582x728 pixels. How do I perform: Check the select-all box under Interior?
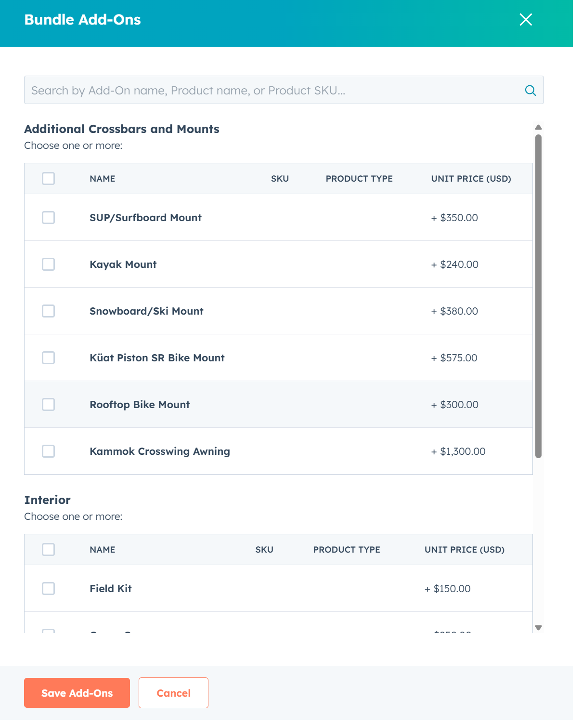pyautogui.click(x=48, y=549)
